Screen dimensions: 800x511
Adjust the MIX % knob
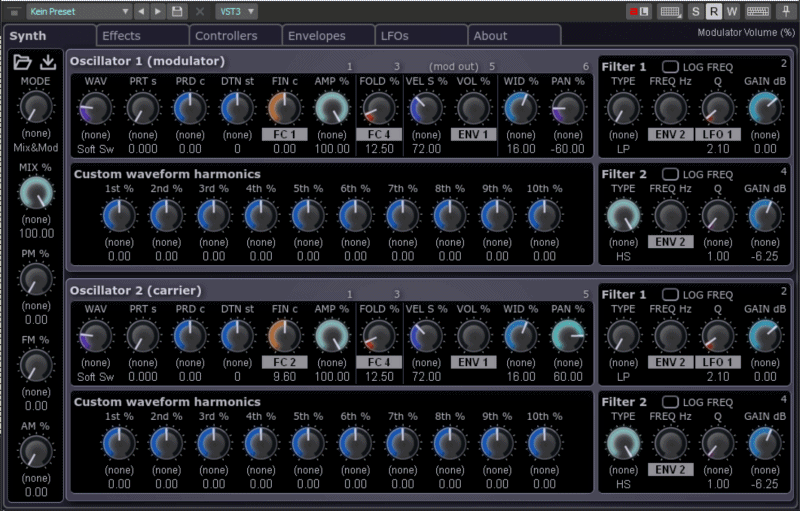[36, 193]
